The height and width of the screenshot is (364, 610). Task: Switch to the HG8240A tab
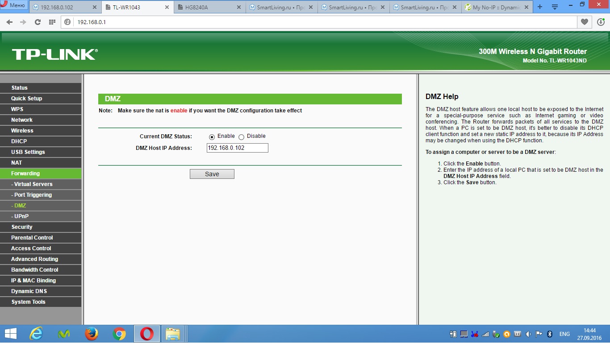209,7
